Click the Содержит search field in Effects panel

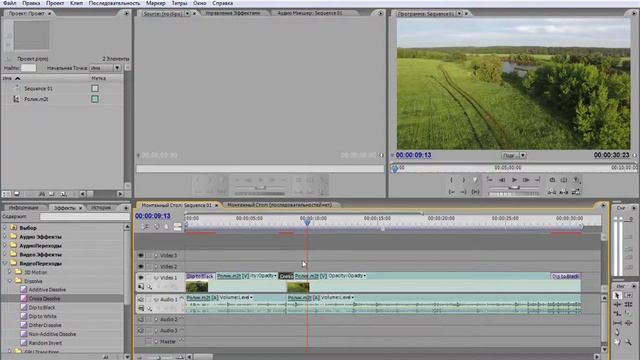click(x=84, y=216)
